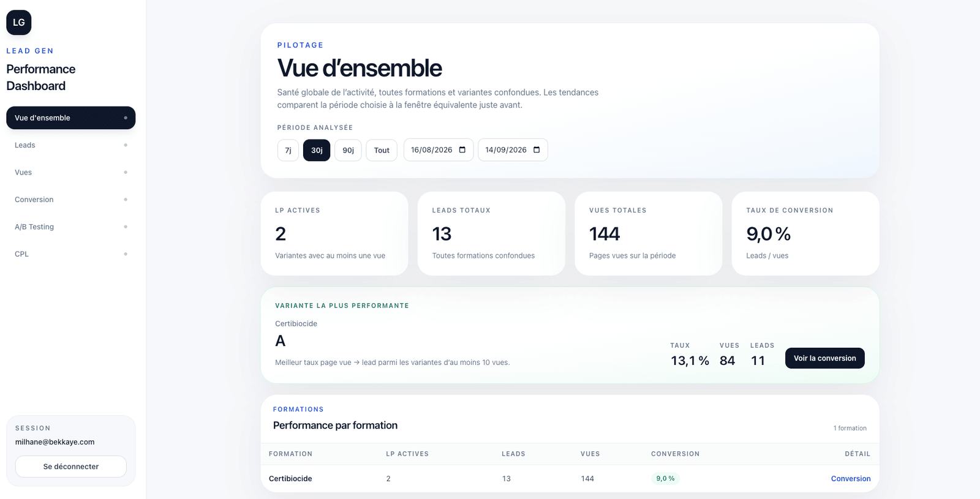Click the Vue d'ensemble page title
Viewport: 980px width, 499px height.
coord(360,68)
